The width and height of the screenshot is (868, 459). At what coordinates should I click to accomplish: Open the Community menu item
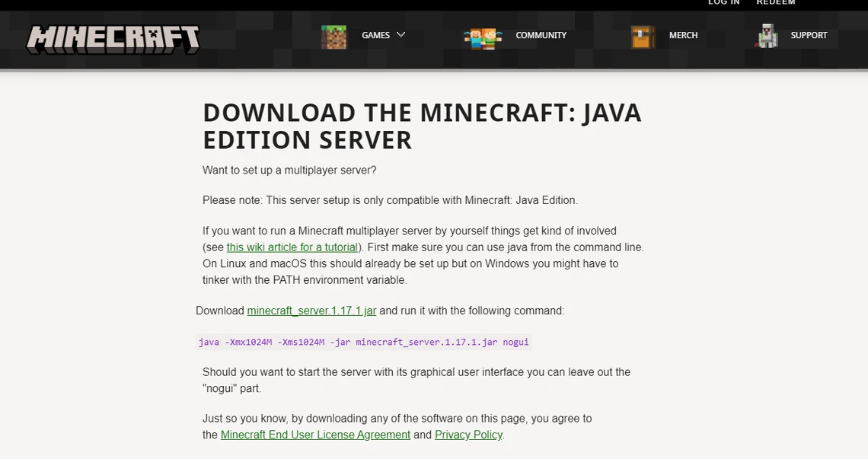click(541, 35)
